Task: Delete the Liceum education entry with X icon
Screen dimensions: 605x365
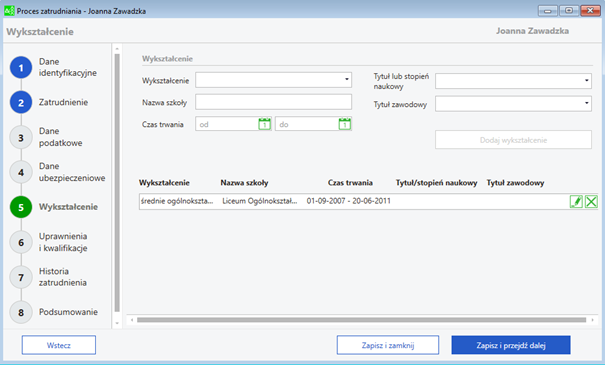Action: coord(591,201)
